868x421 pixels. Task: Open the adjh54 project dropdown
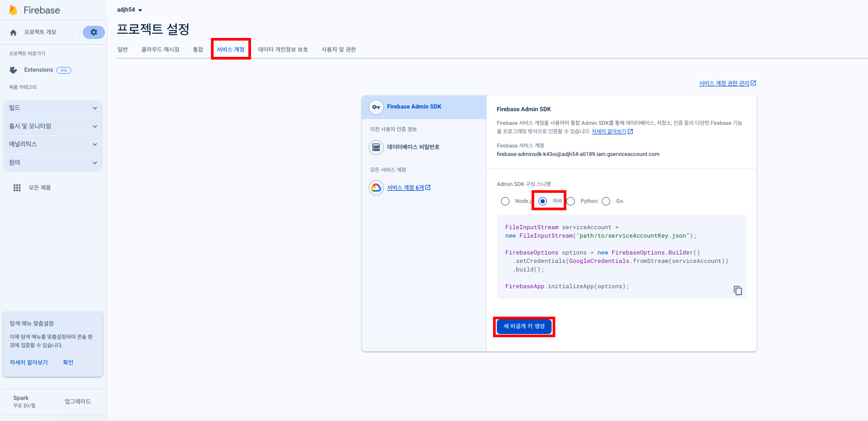point(130,10)
